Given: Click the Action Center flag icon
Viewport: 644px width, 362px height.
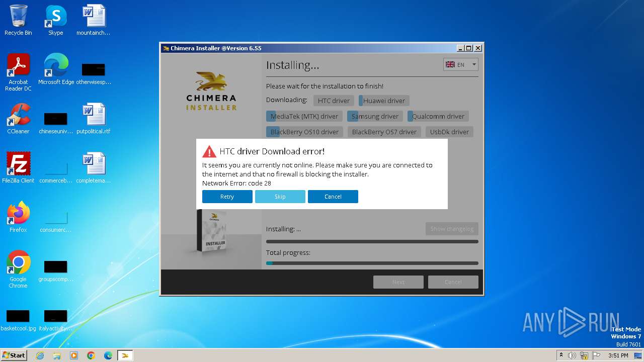Looking at the screenshot, I should (596, 355).
